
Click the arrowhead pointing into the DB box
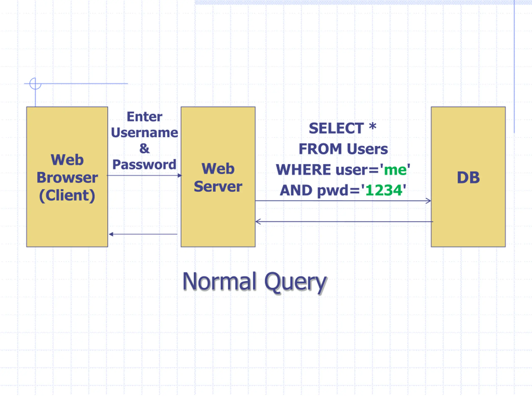click(x=428, y=201)
